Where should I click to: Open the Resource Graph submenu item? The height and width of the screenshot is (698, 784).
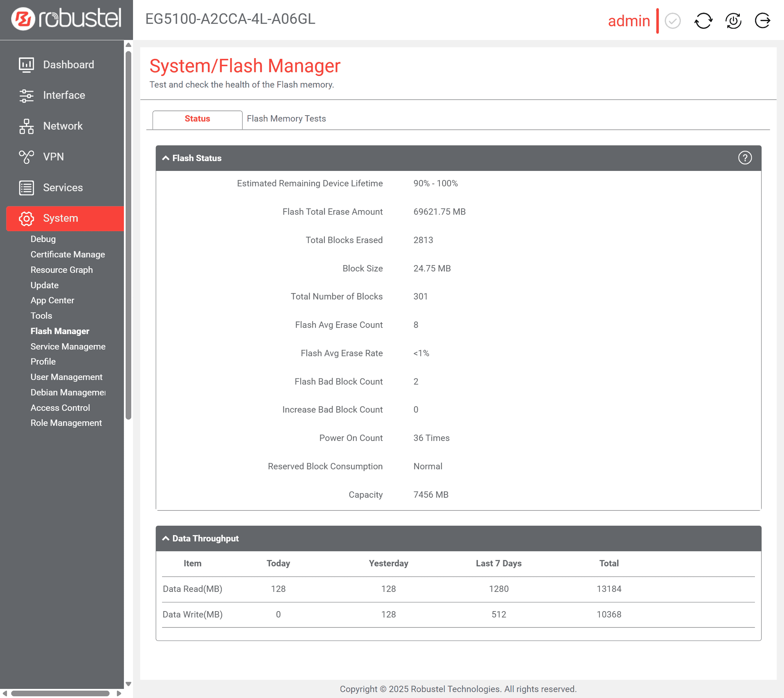pos(61,270)
